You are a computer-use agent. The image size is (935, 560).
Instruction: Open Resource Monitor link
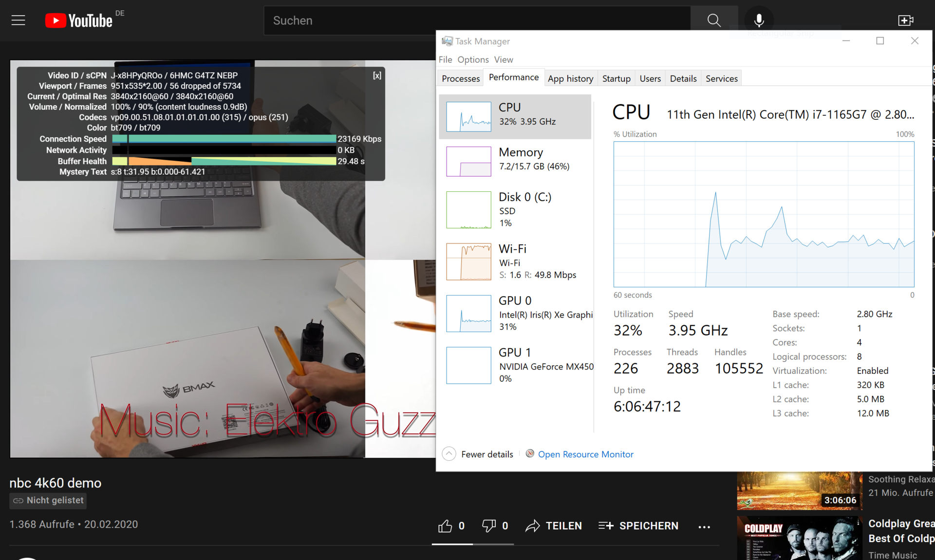pyautogui.click(x=585, y=454)
